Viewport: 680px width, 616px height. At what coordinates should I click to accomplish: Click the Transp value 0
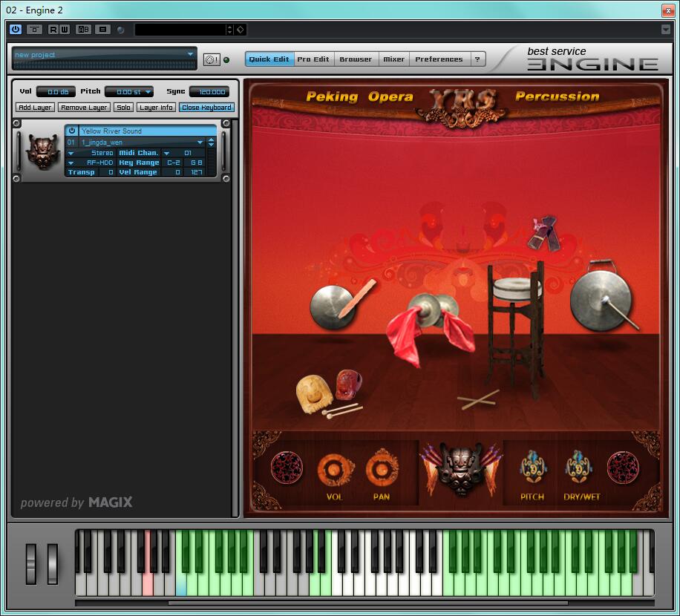tap(107, 172)
